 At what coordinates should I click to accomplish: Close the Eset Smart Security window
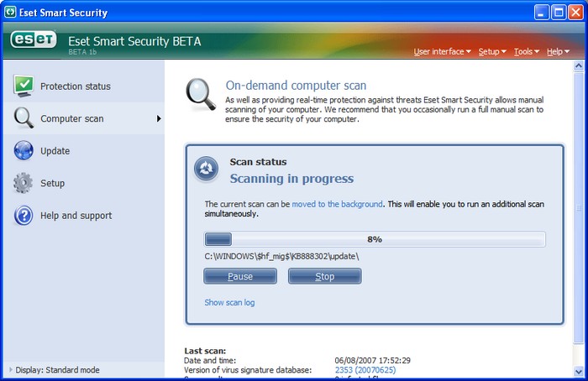click(x=575, y=13)
